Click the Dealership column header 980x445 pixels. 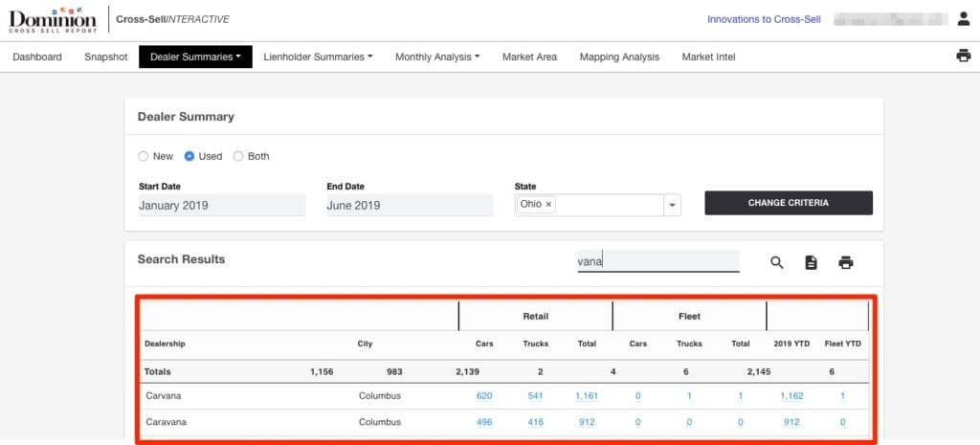point(165,344)
